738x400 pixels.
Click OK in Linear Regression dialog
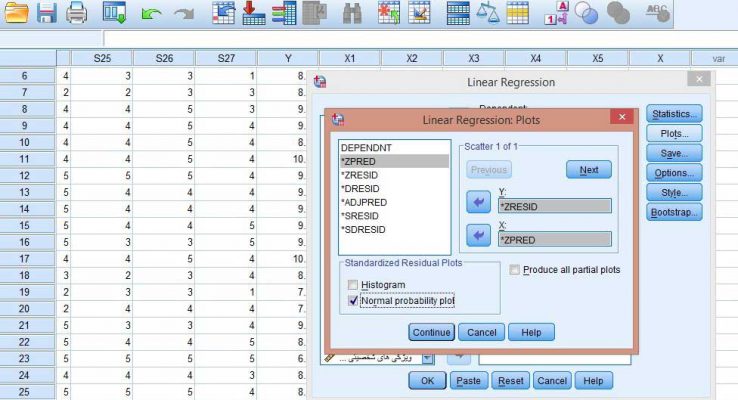point(427,380)
